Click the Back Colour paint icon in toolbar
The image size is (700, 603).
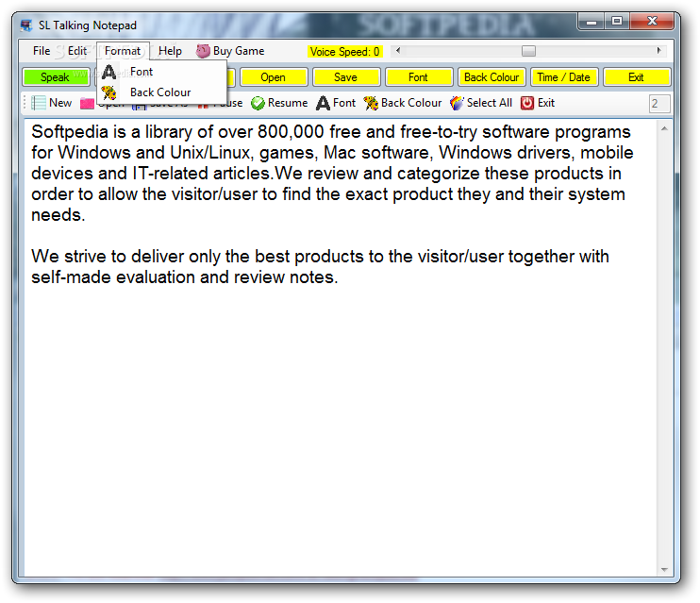point(371,103)
